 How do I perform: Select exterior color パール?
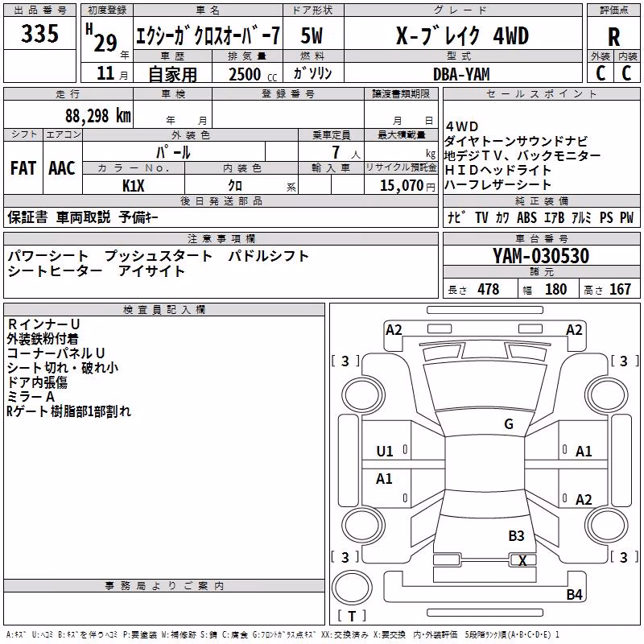173,152
